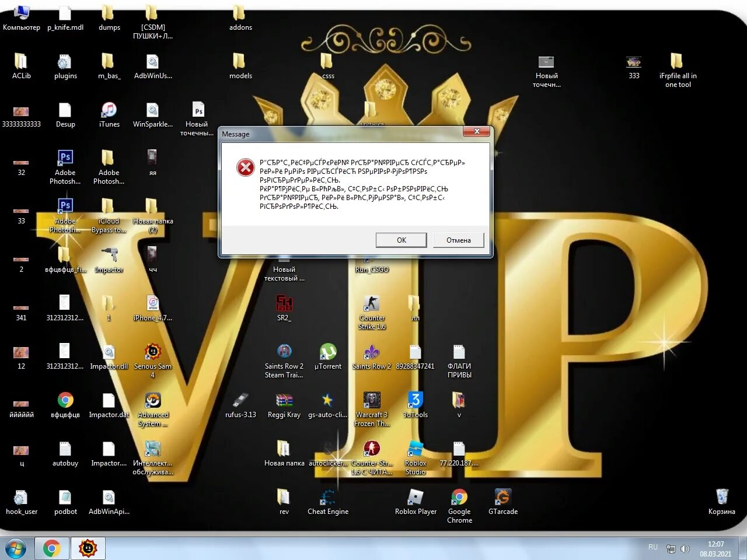Select the Advanced System icon

[x=153, y=409]
